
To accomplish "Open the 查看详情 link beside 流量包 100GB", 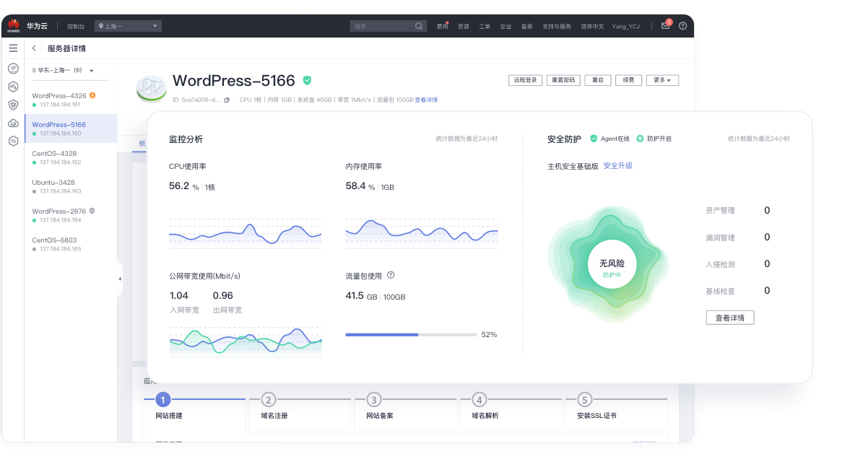I will point(426,100).
